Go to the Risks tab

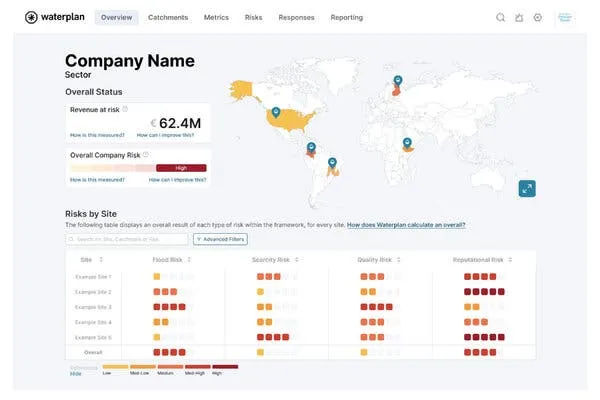click(253, 18)
